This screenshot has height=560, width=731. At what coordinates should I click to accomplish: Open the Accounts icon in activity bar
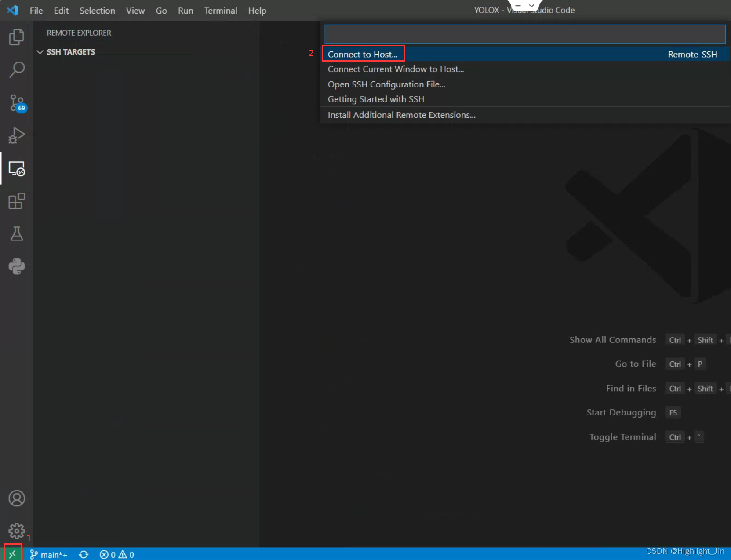click(17, 498)
